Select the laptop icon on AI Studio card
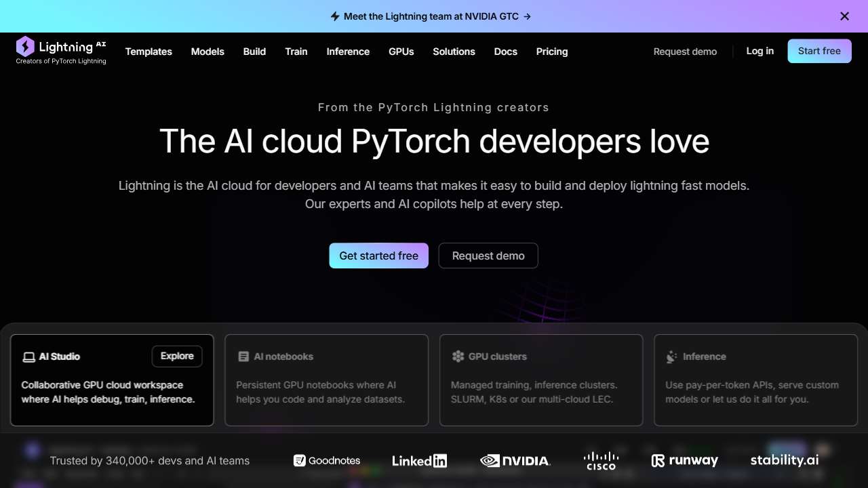The image size is (868, 488). coord(28,357)
